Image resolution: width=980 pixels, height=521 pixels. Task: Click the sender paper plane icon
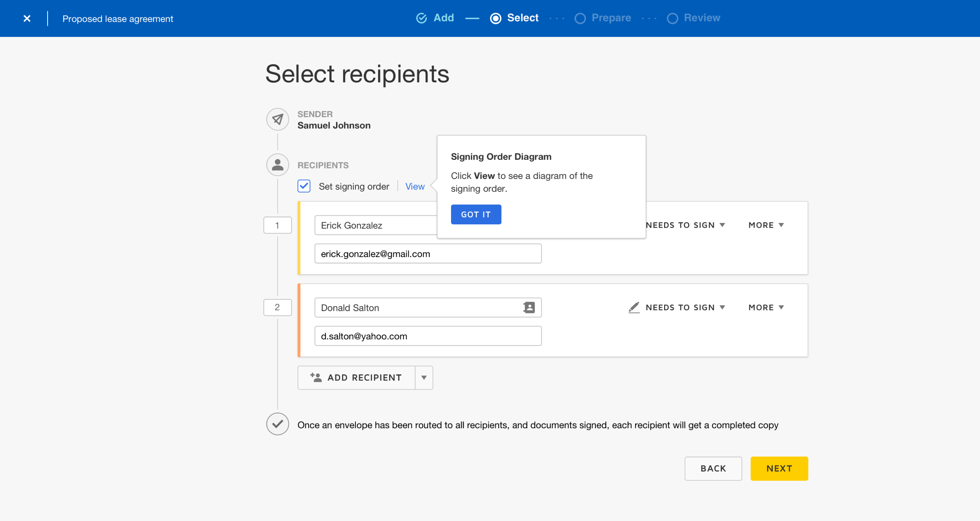click(x=277, y=119)
